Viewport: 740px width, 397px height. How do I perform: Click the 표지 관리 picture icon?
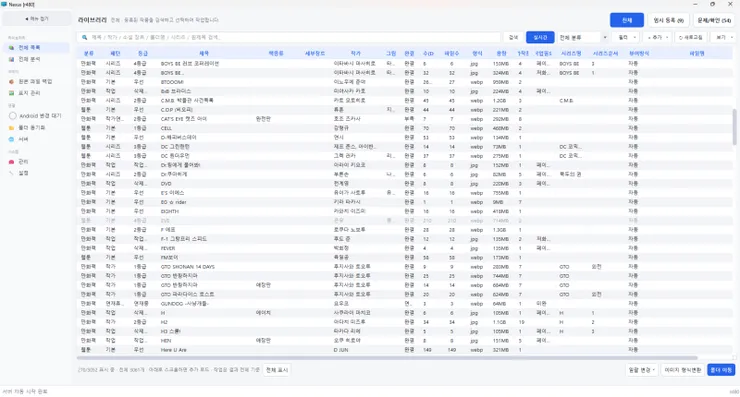[11, 93]
